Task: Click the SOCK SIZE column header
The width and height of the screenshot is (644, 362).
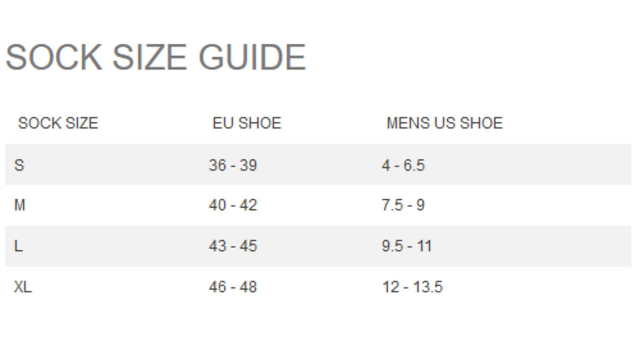Action: pos(58,123)
